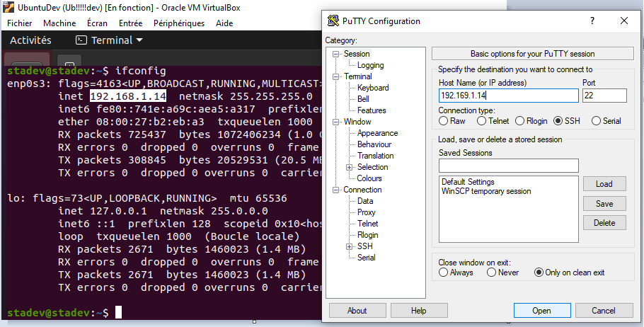Select the Raw connection type
This screenshot has width=644, height=327.
click(x=443, y=121)
